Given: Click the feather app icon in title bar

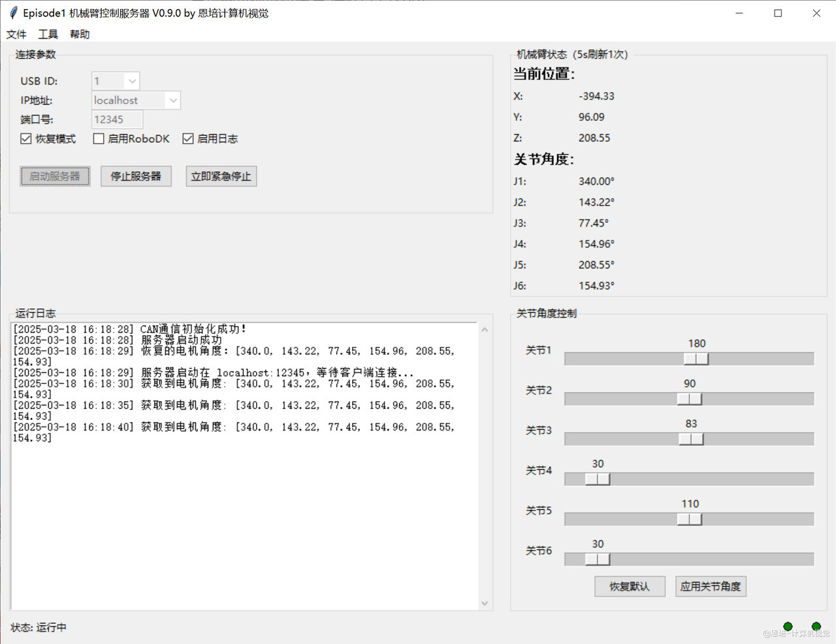Looking at the screenshot, I should (13, 13).
